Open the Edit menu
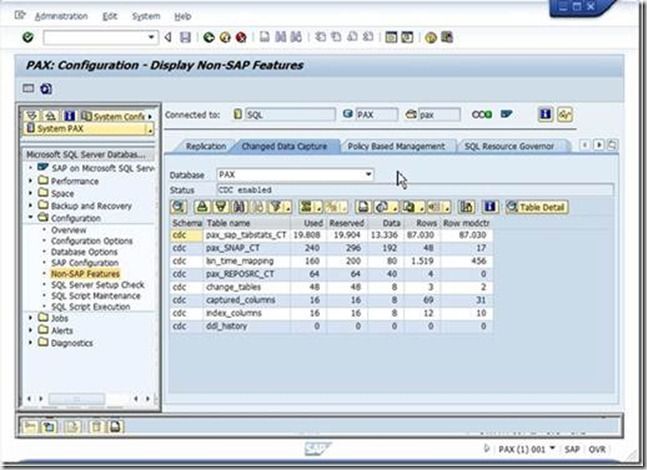This screenshot has width=647, height=470. point(109,16)
